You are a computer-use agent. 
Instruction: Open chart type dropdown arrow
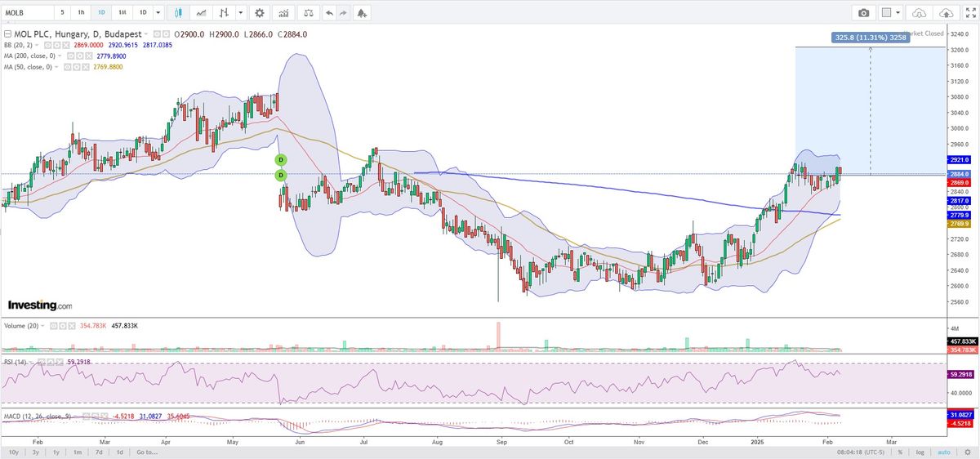click(240, 12)
